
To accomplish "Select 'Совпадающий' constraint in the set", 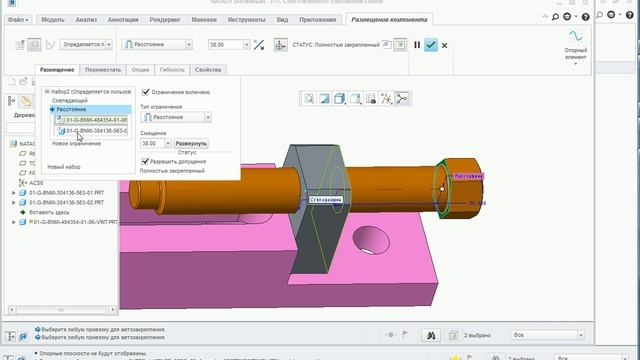I will point(70,100).
